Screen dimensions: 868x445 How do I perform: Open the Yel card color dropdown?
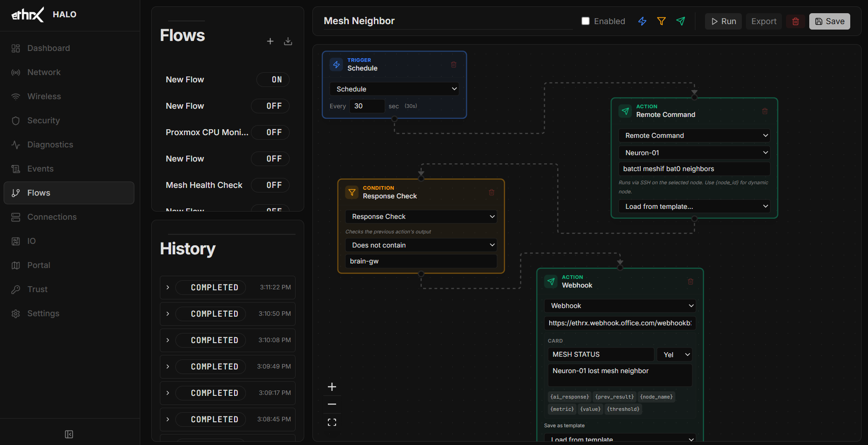pos(675,354)
